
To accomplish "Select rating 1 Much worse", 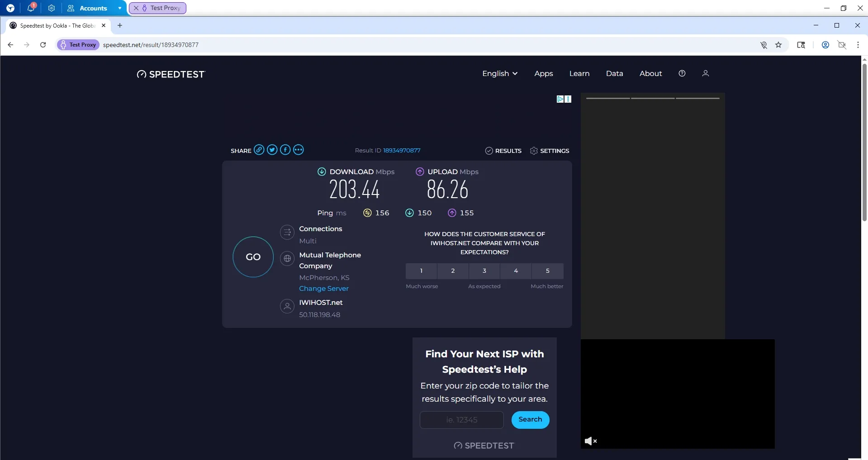I will click(421, 271).
